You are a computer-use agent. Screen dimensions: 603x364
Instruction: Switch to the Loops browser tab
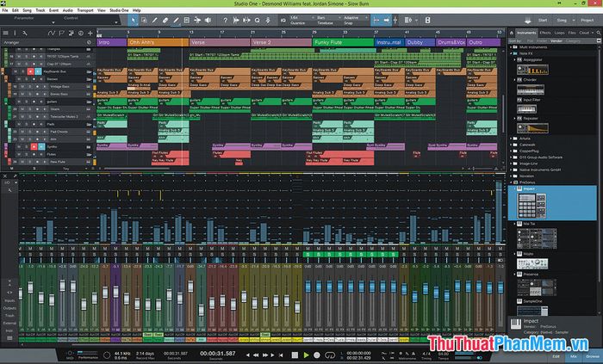pos(560,33)
